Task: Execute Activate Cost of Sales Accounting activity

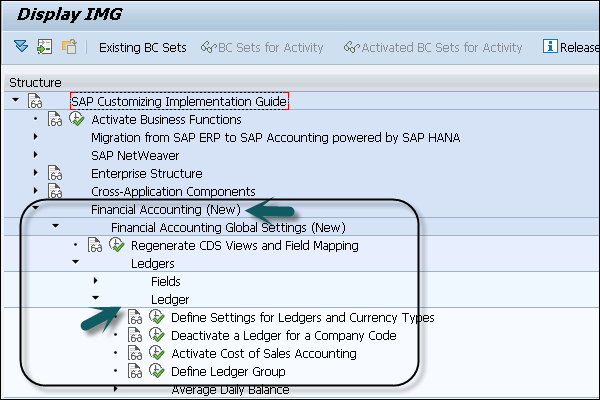Action: point(155,354)
